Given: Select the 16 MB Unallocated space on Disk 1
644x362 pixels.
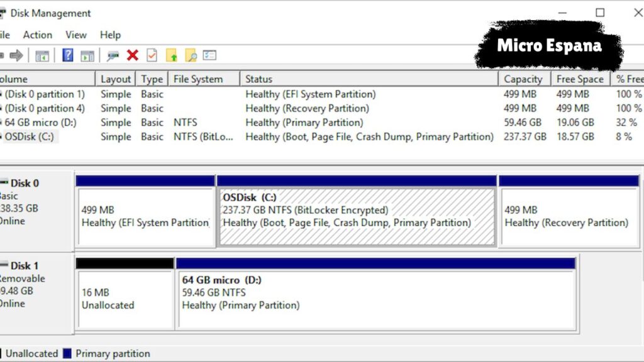Looking at the screenshot, I should point(124,299).
